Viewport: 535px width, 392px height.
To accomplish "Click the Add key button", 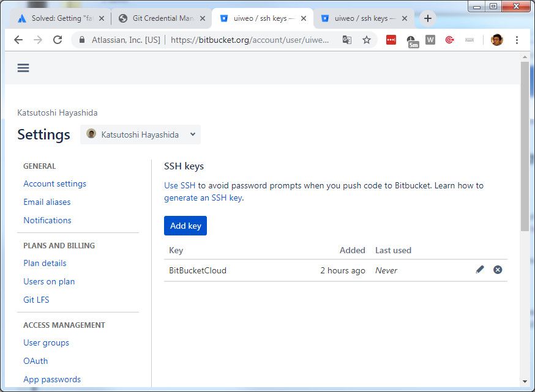I will (x=185, y=226).
